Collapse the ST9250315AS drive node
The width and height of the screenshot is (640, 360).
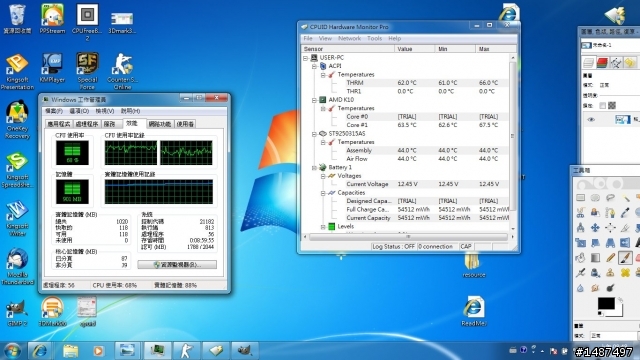pos(314,134)
